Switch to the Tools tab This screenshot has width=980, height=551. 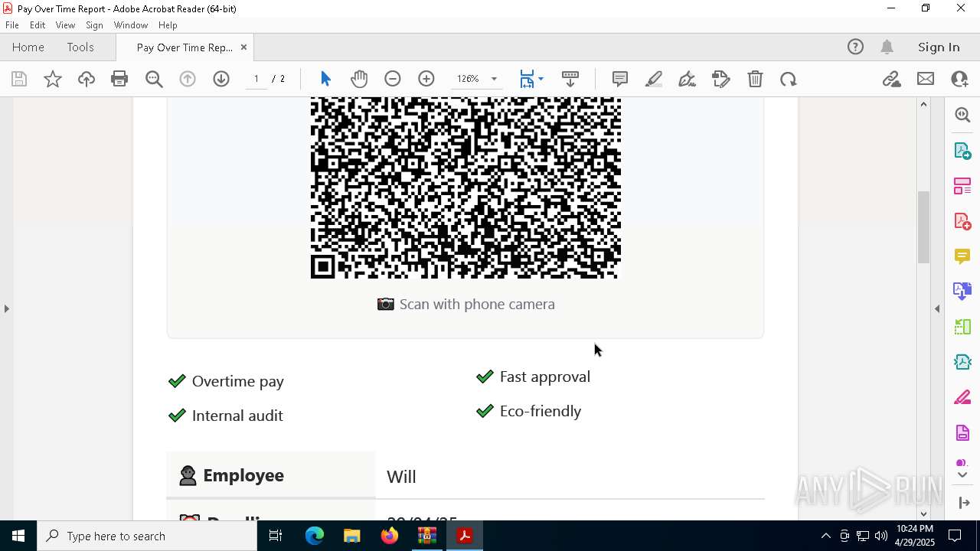click(x=80, y=47)
